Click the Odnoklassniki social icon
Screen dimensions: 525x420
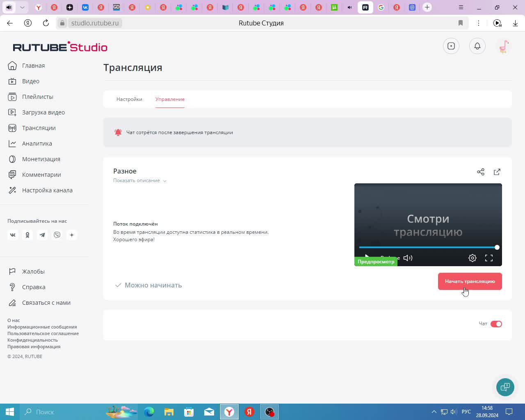coord(27,235)
